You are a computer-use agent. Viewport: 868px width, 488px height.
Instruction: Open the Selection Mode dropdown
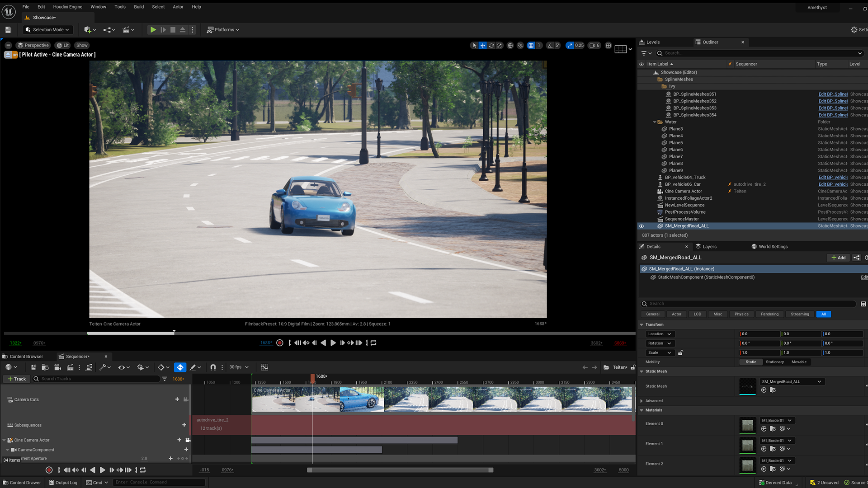tap(47, 30)
